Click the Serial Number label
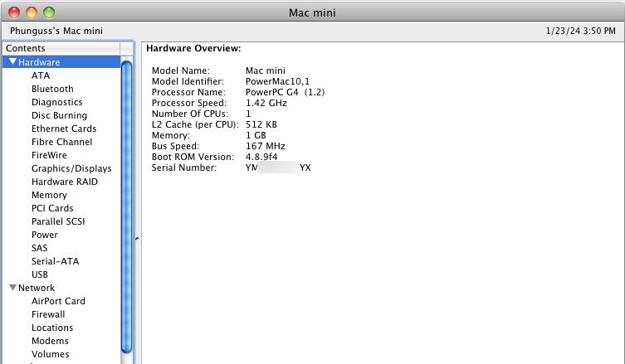 coord(184,167)
